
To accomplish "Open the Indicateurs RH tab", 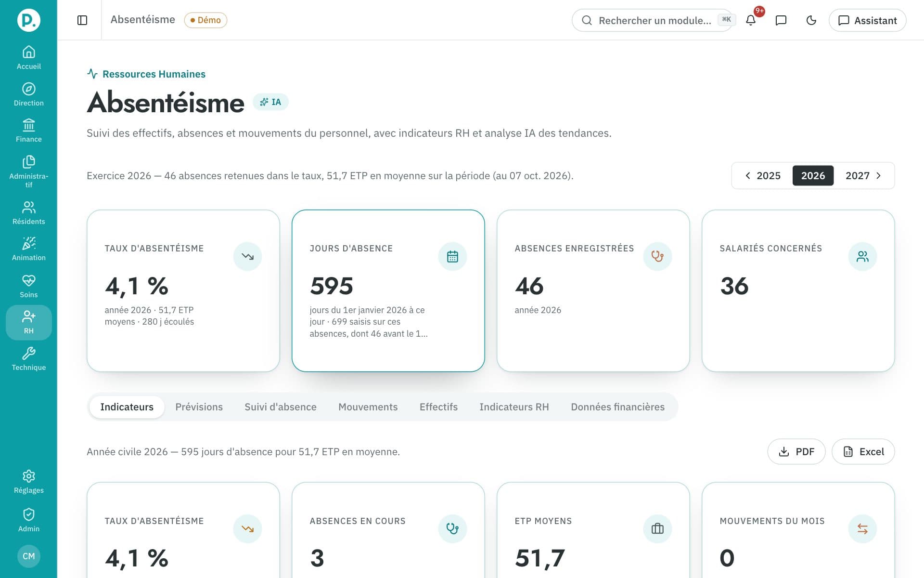I will (x=514, y=407).
